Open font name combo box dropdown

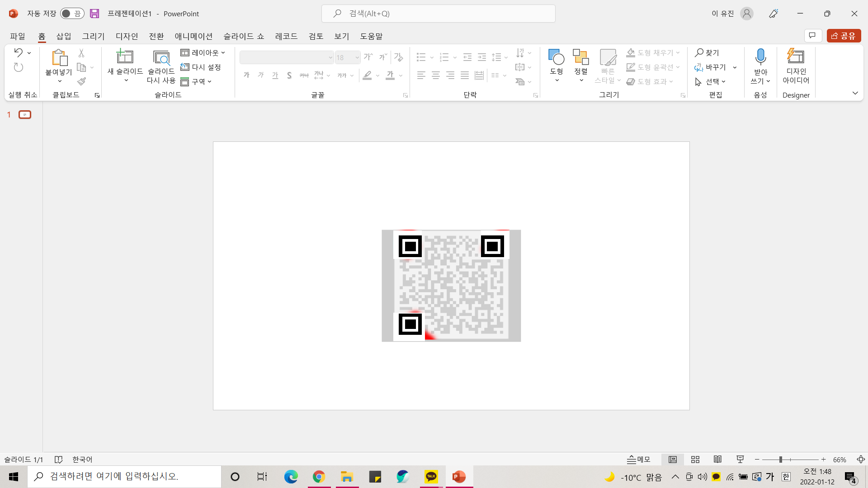tap(330, 57)
